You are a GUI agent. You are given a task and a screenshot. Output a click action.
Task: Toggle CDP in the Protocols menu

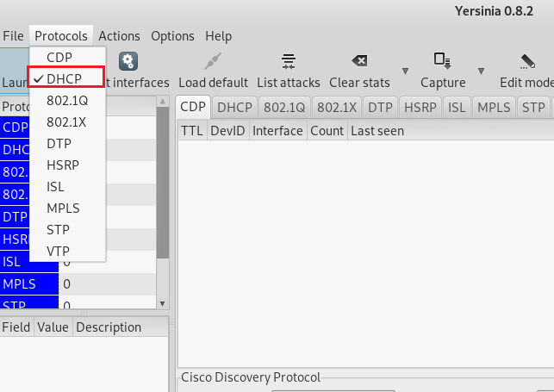[67, 57]
